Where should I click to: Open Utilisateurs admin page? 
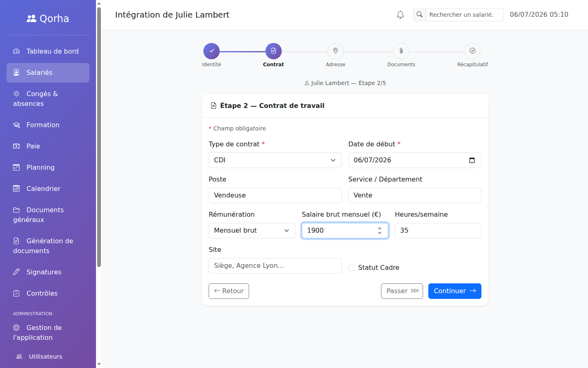click(x=48, y=357)
